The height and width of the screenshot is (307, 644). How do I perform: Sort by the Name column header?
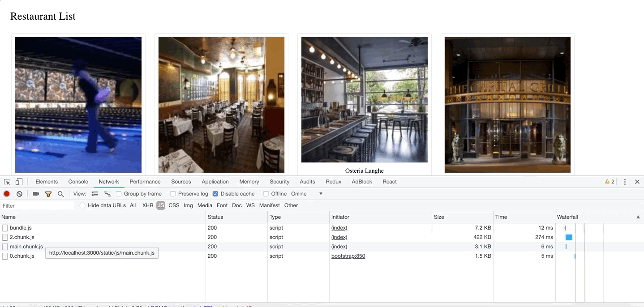[103, 217]
